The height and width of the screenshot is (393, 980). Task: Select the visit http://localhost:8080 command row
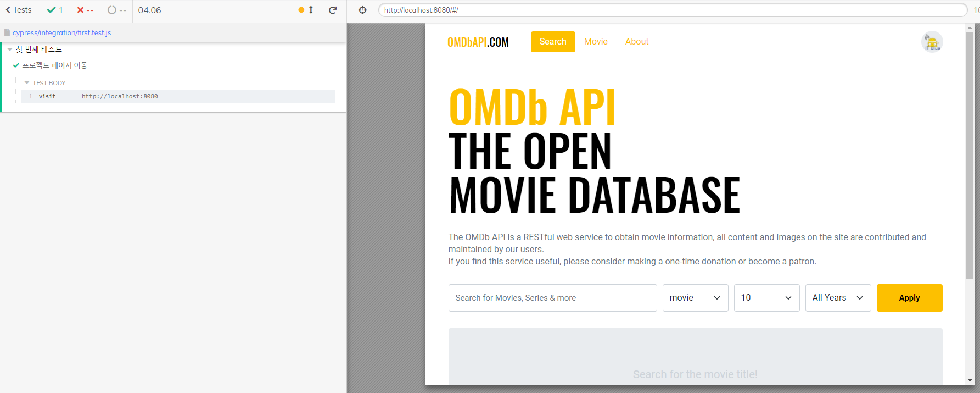coord(178,96)
